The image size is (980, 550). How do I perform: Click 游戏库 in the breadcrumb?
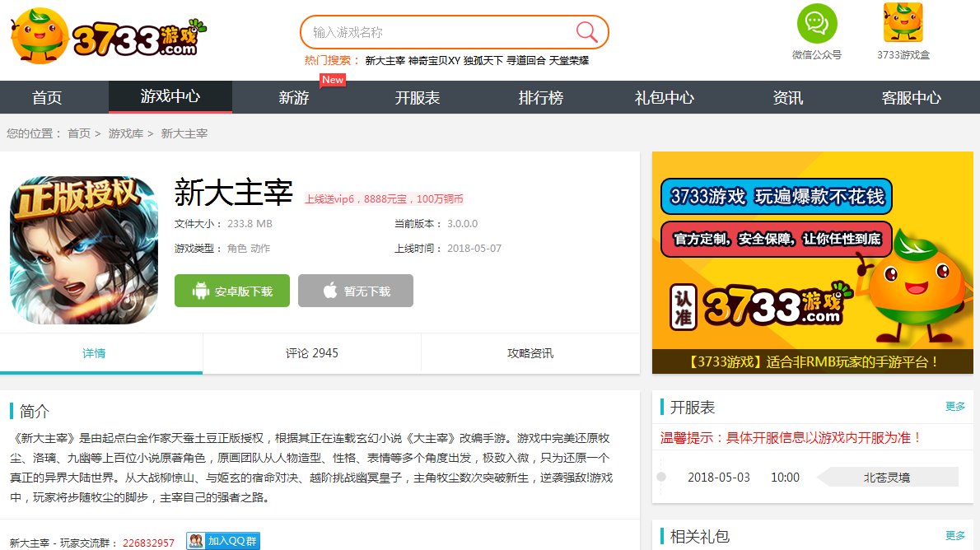coord(126,133)
